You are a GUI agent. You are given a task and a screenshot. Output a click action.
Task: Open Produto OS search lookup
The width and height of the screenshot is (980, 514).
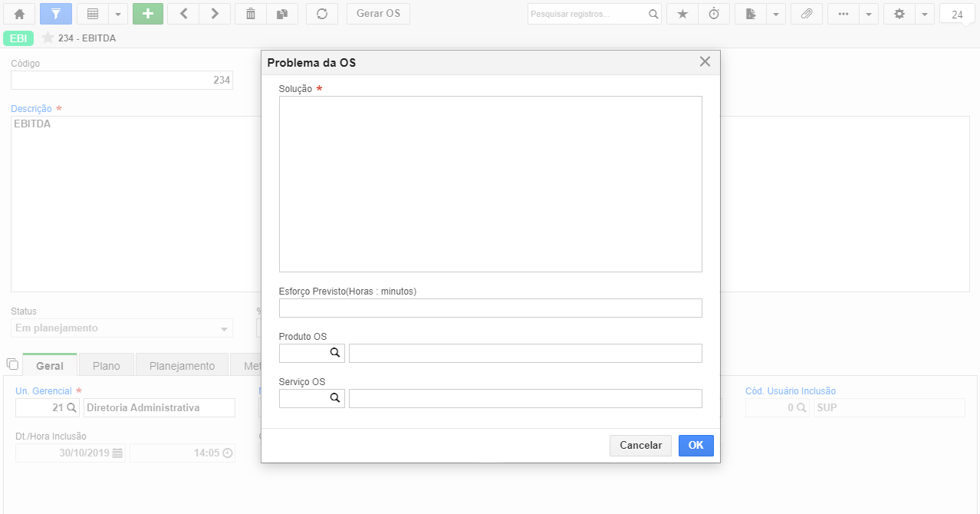pos(335,353)
